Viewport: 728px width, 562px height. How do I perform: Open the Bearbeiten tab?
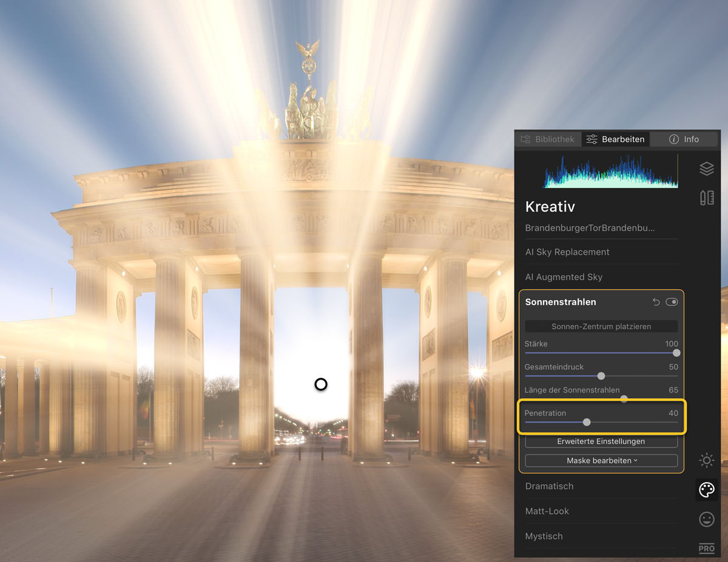[x=615, y=139]
